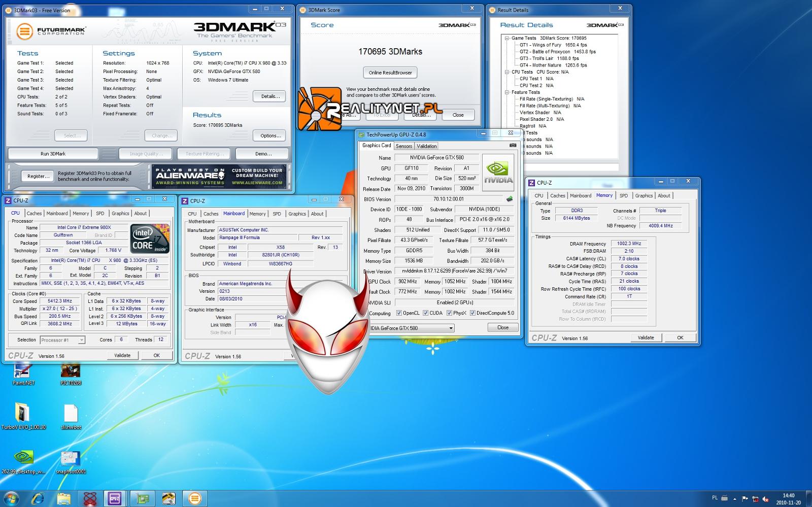Click the GPU-Z screenshot camera icon

click(513, 145)
